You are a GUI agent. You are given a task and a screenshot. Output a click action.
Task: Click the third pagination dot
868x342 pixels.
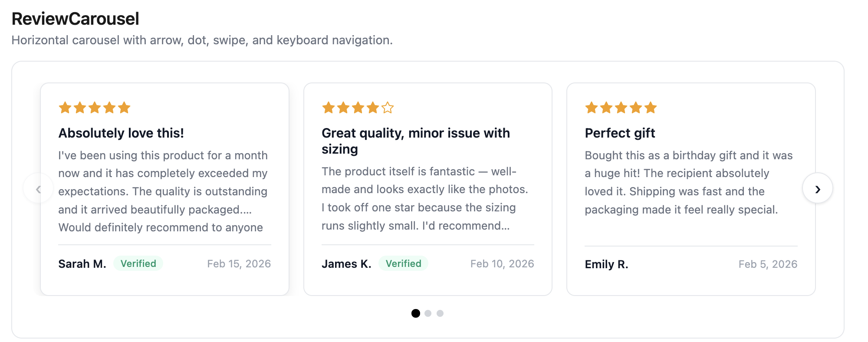[440, 313]
